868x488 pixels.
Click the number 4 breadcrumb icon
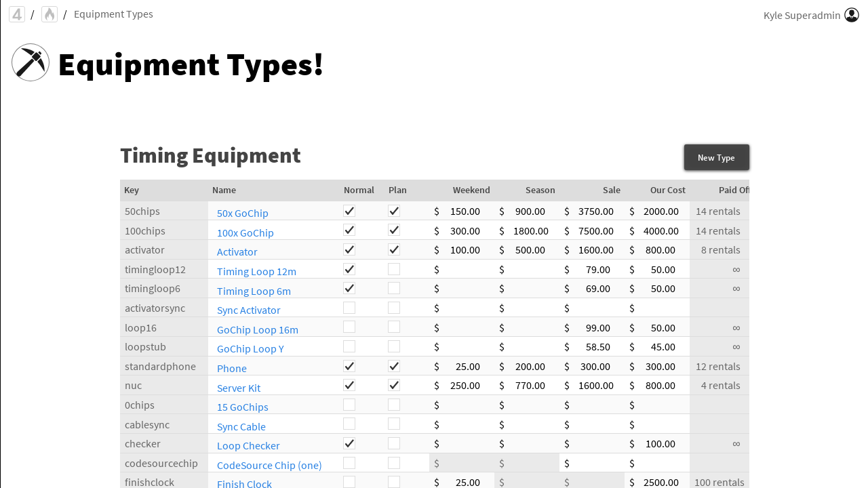(x=17, y=14)
